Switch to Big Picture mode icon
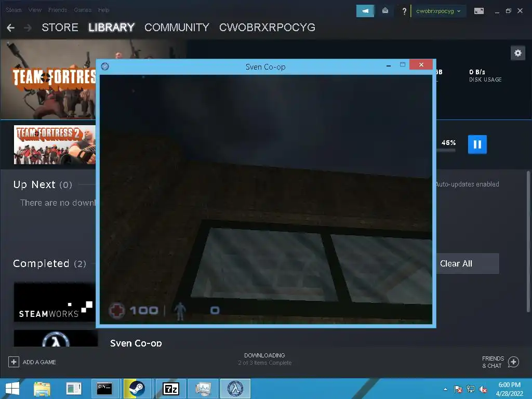 coord(478,11)
